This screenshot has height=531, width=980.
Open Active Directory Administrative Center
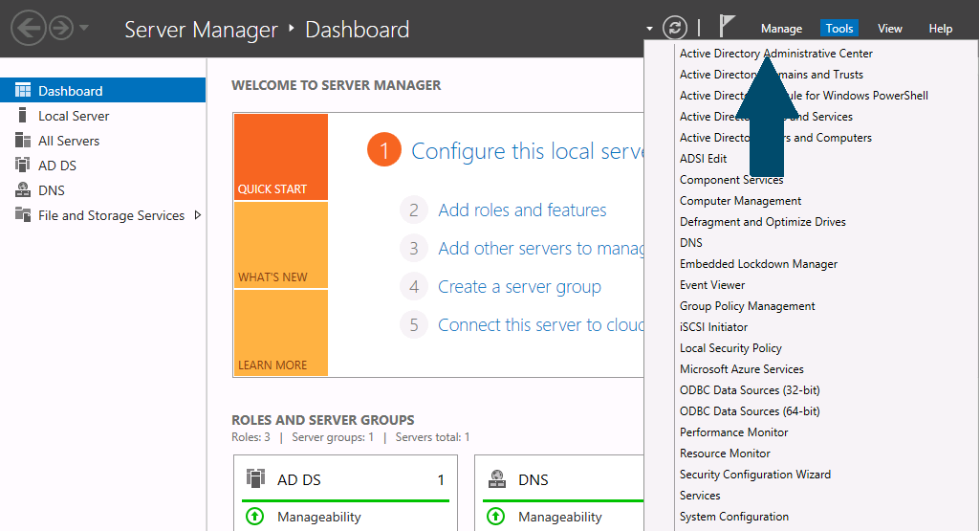(x=776, y=54)
